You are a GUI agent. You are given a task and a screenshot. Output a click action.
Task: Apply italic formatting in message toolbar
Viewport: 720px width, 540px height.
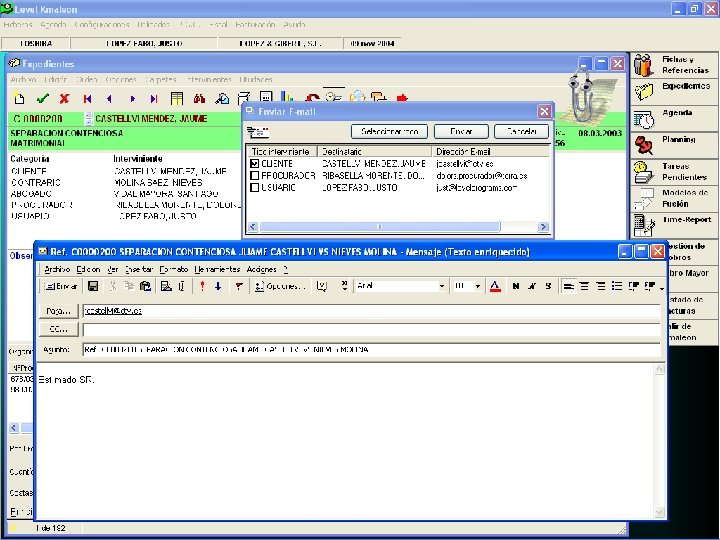click(532, 286)
